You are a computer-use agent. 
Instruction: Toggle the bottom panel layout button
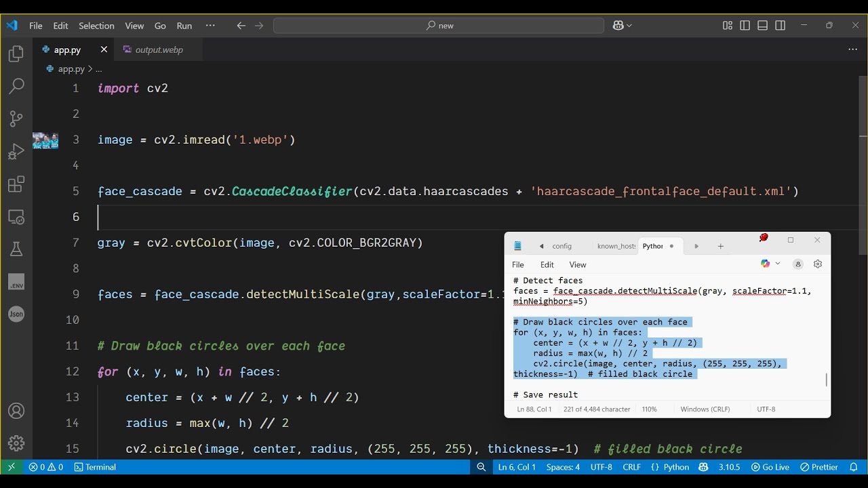[x=763, y=26]
